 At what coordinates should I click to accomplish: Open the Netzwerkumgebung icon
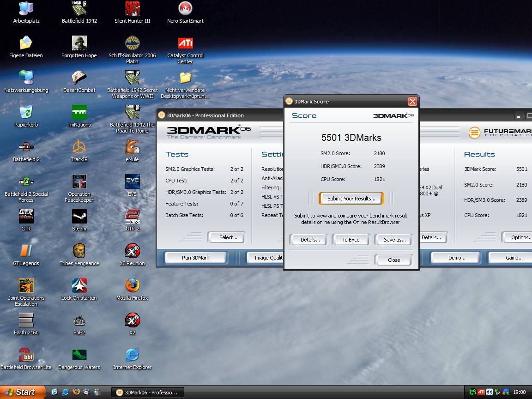[x=26, y=82]
